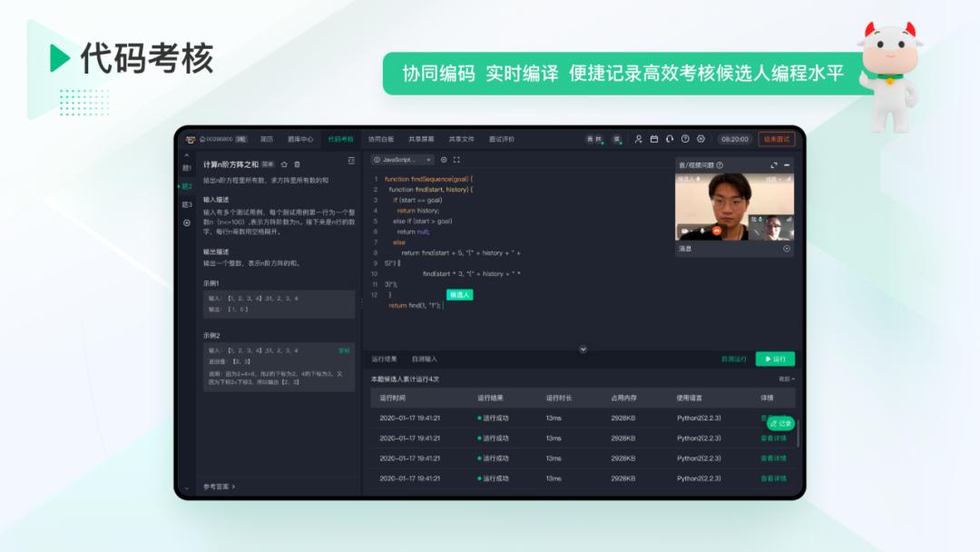Add a question using the sidebar plus-circle icon
Screen dimensions: 980x552
click(186, 222)
